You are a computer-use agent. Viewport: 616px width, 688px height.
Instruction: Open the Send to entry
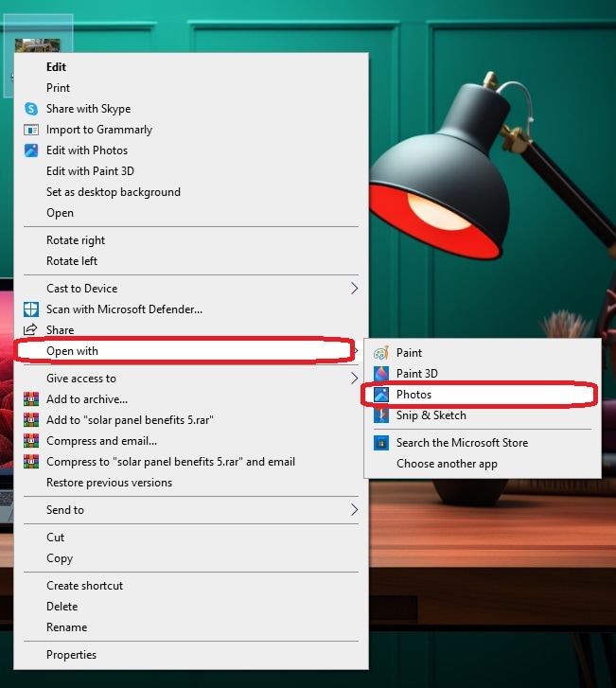point(191,510)
